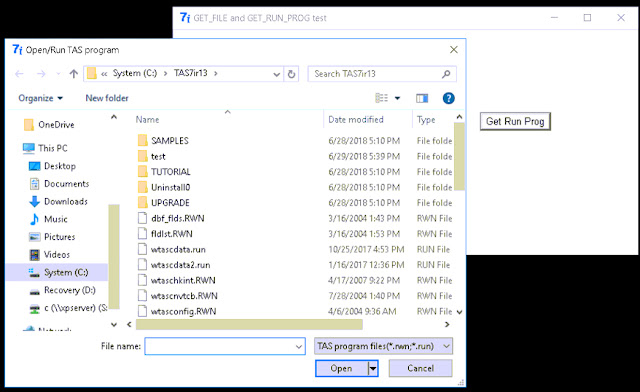Click Get Run Prog button in test window
This screenshot has width=640, height=392.
(x=515, y=121)
